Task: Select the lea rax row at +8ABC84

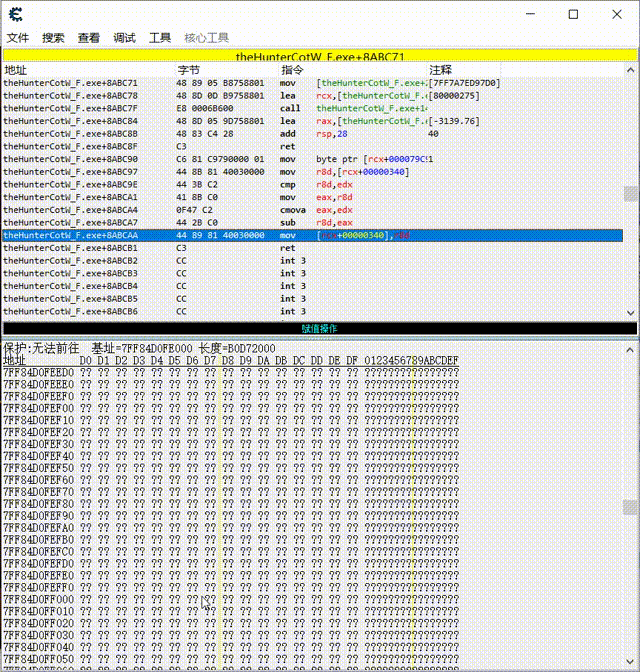Action: tap(312, 121)
